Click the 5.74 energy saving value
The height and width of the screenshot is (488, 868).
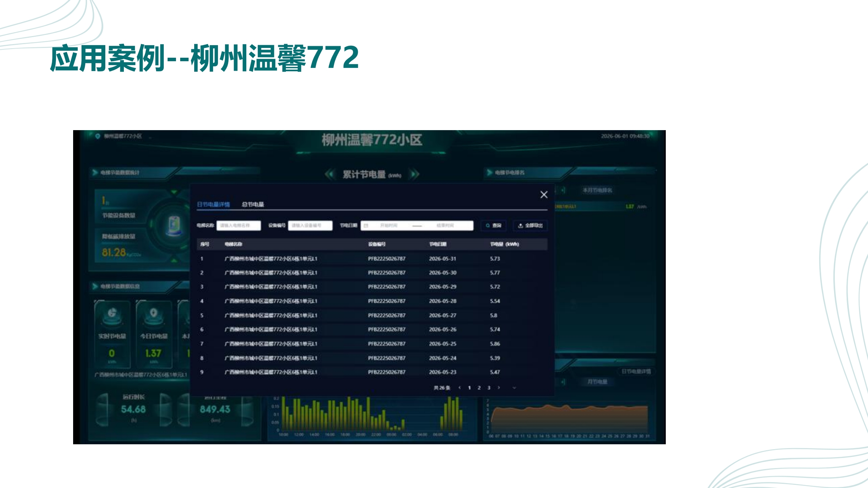tap(495, 329)
